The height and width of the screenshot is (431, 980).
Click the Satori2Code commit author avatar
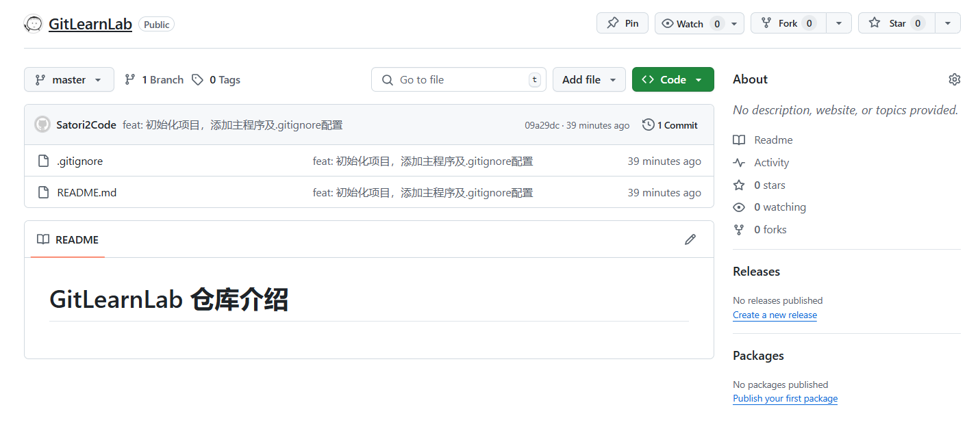point(42,125)
